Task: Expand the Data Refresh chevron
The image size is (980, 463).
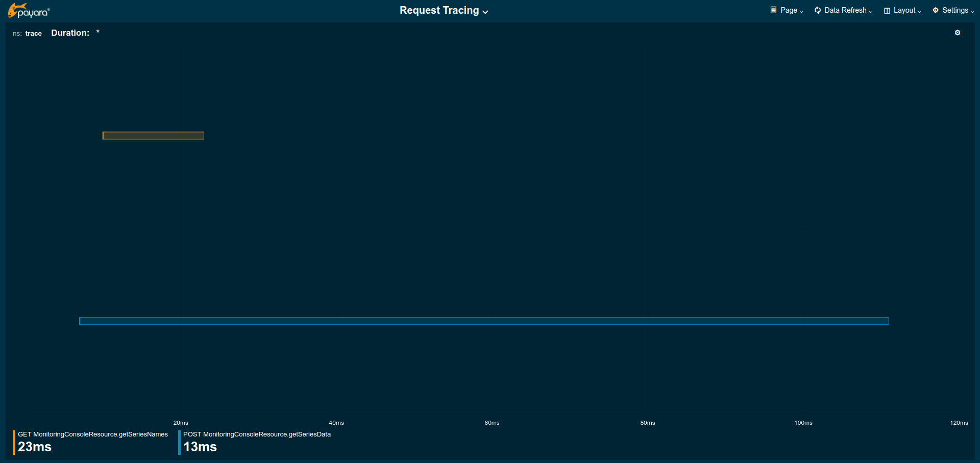Action: tap(871, 11)
